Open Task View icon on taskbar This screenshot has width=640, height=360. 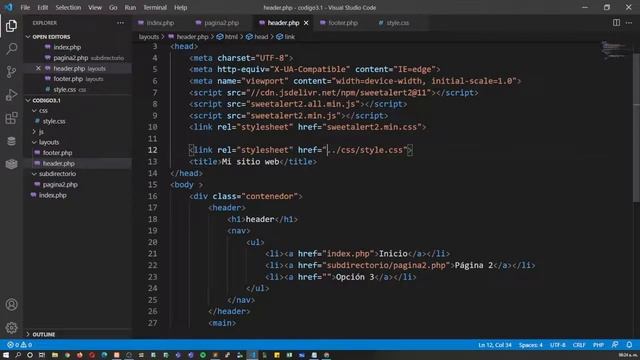tap(42, 355)
